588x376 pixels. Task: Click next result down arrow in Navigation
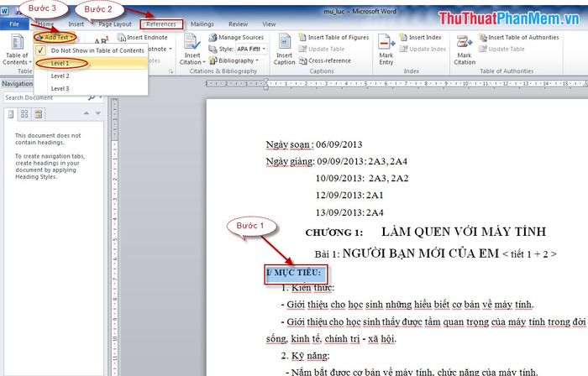click(x=98, y=113)
